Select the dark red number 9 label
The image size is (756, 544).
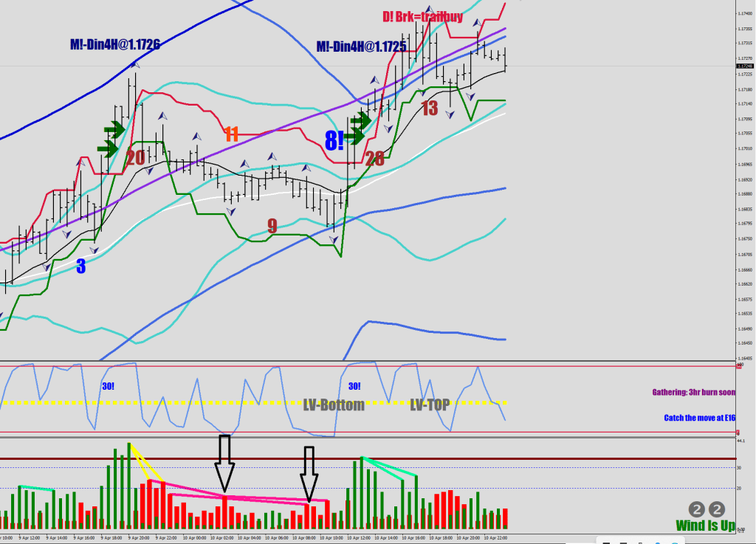coord(272,226)
